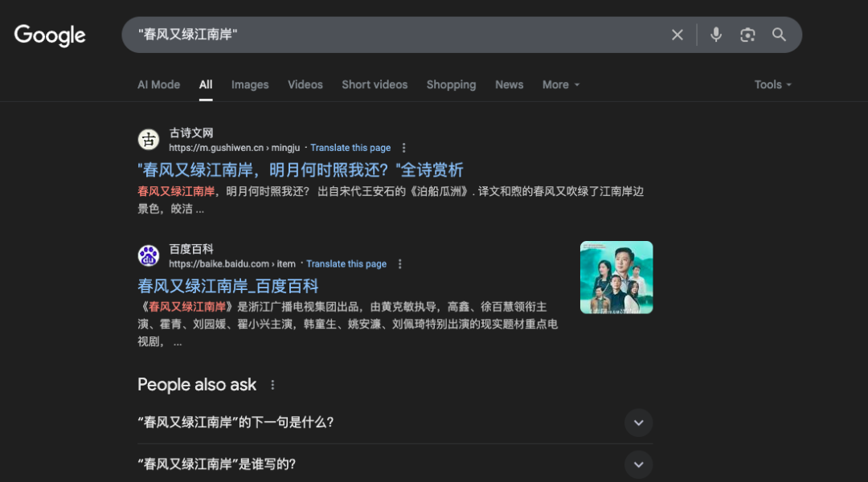This screenshot has width=868, height=482.
Task: Open the Tools dropdown
Action: click(x=773, y=84)
